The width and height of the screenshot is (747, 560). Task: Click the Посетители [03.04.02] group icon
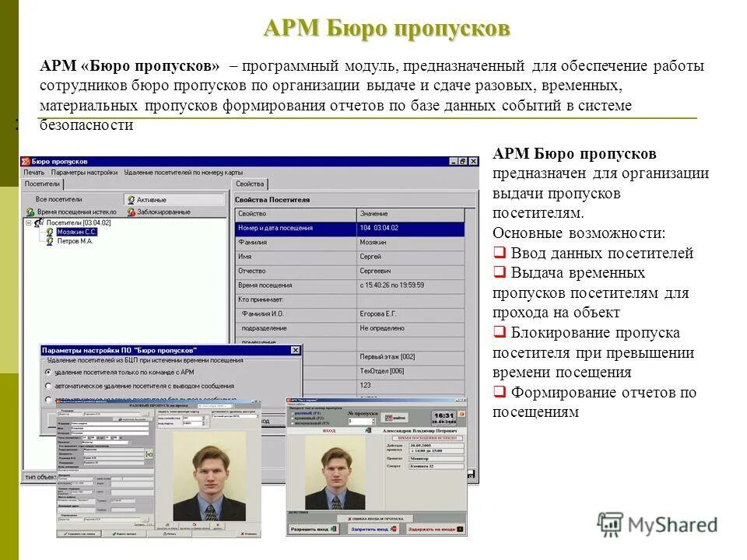(39, 222)
